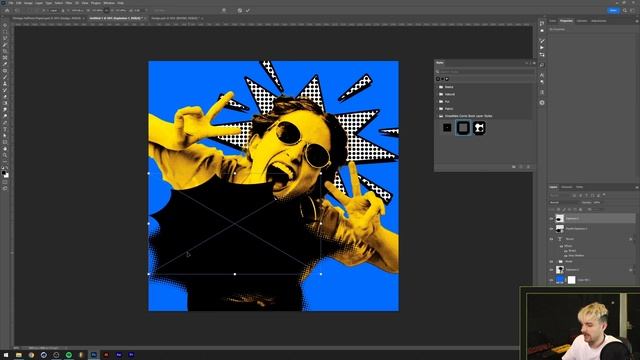Select the Rectangular Marquee tool

pyautogui.click(x=5, y=31)
